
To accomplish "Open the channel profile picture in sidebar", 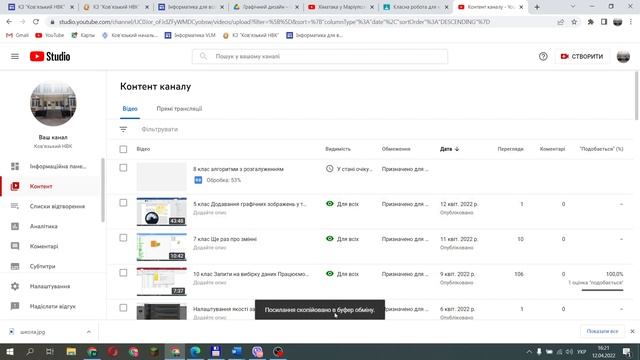I will pyautogui.click(x=53, y=103).
